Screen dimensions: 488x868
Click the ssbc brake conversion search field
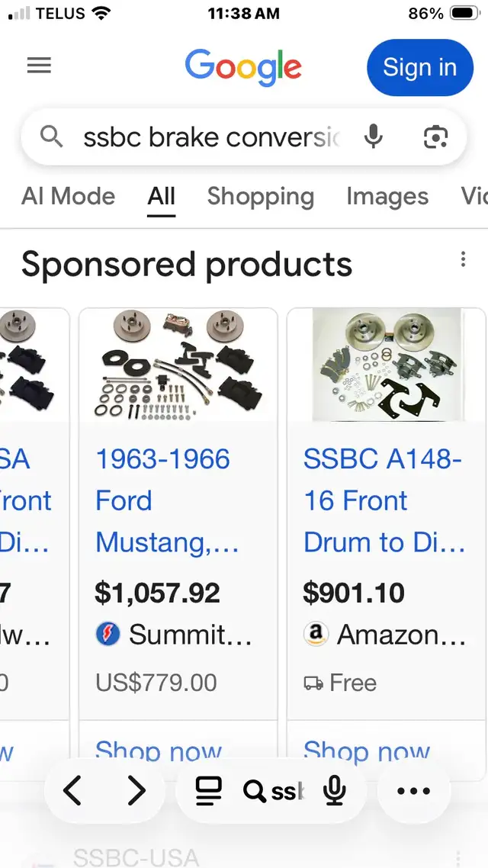coord(210,137)
